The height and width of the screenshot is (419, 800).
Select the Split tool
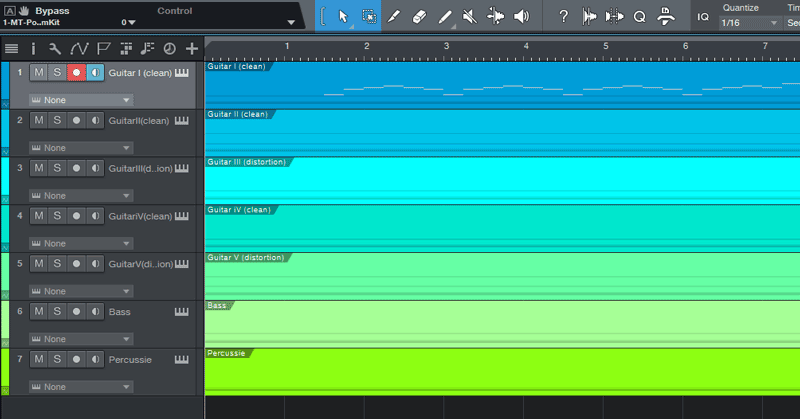394,16
